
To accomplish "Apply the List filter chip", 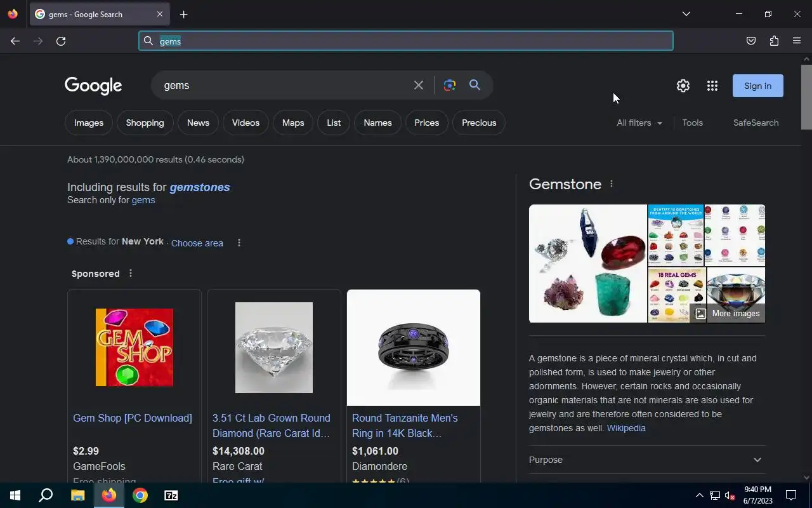I will pyautogui.click(x=334, y=123).
